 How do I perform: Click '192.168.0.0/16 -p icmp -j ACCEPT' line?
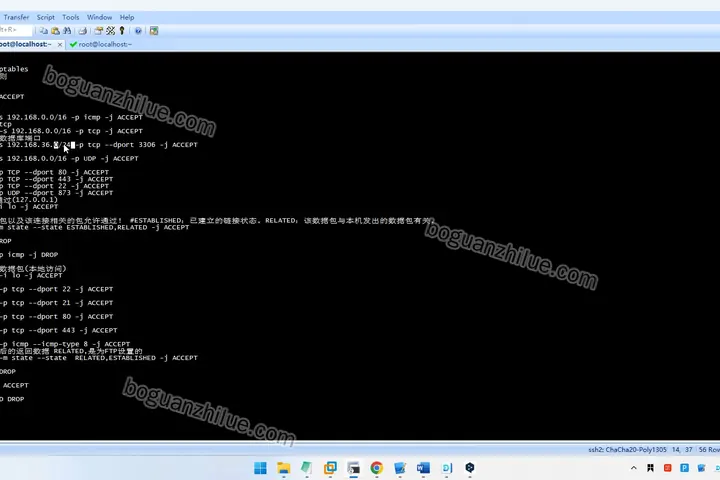pos(71,117)
